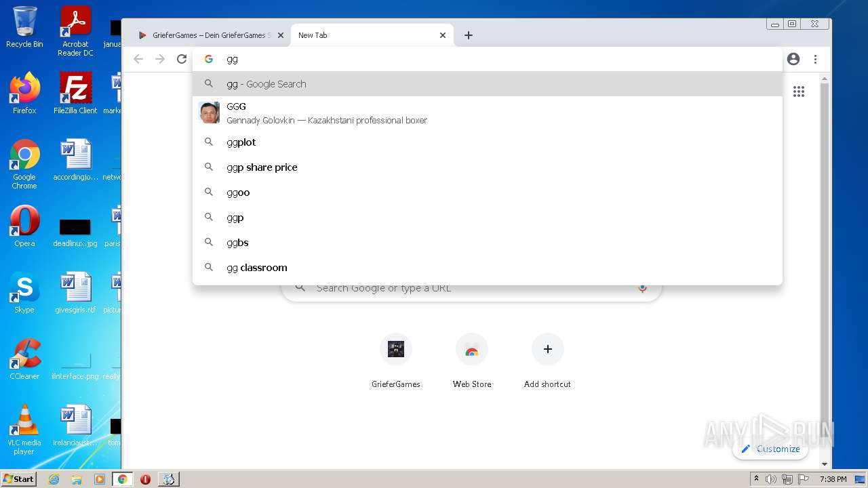Image resolution: width=868 pixels, height=488 pixels.
Task: Open media player taskbar icon
Action: [100, 479]
